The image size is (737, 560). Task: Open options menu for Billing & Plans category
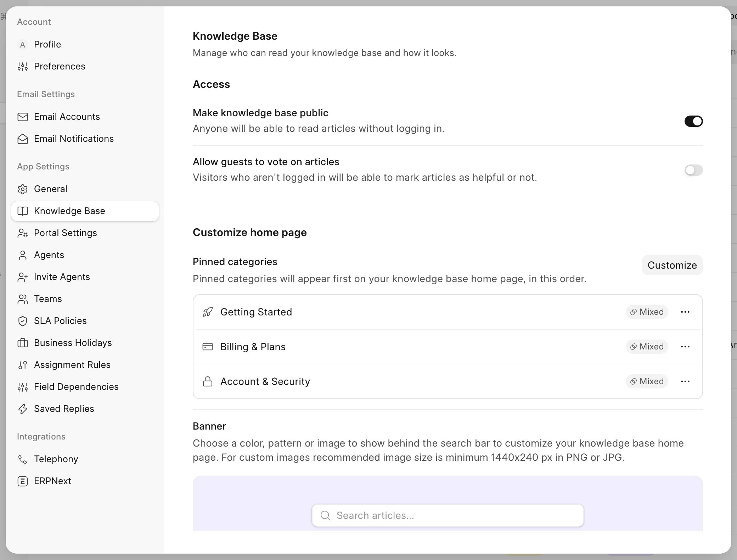tap(685, 347)
